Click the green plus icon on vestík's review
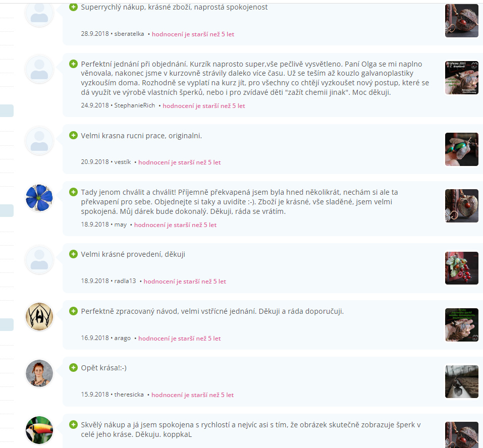Viewport: 483px width, 448px height. (73, 136)
